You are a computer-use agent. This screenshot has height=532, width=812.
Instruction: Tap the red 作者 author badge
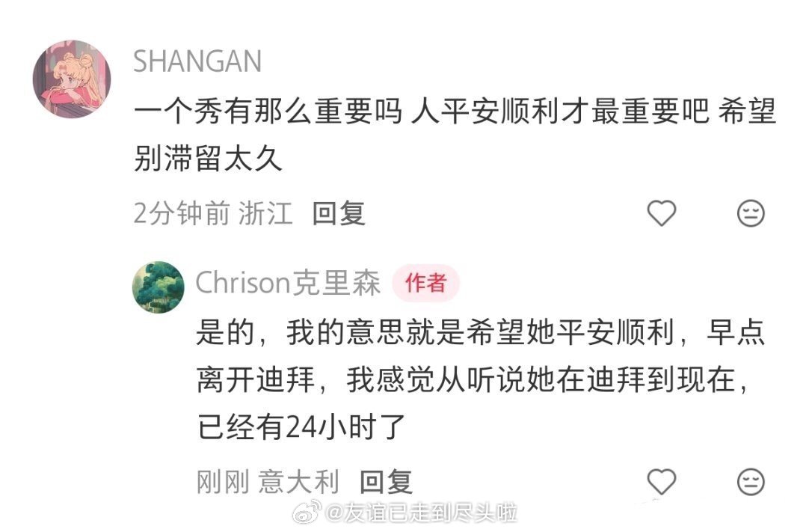click(x=425, y=283)
